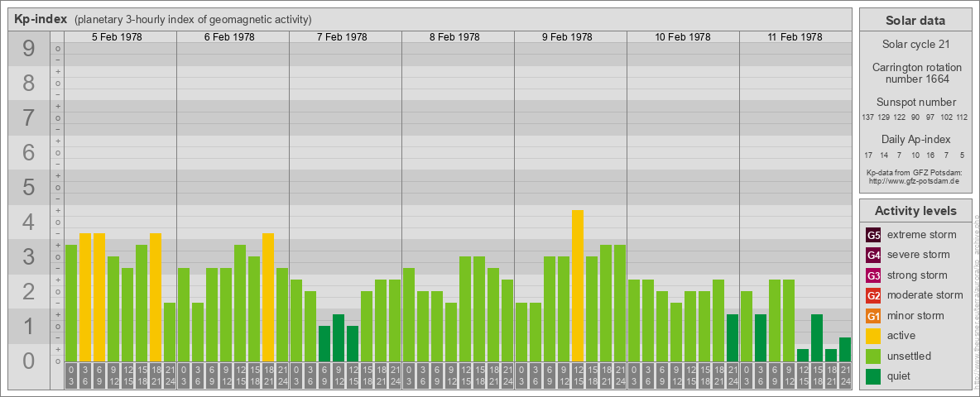Click the 7 Feb 1978 date header
This screenshot has height=397, width=980.
(x=342, y=37)
